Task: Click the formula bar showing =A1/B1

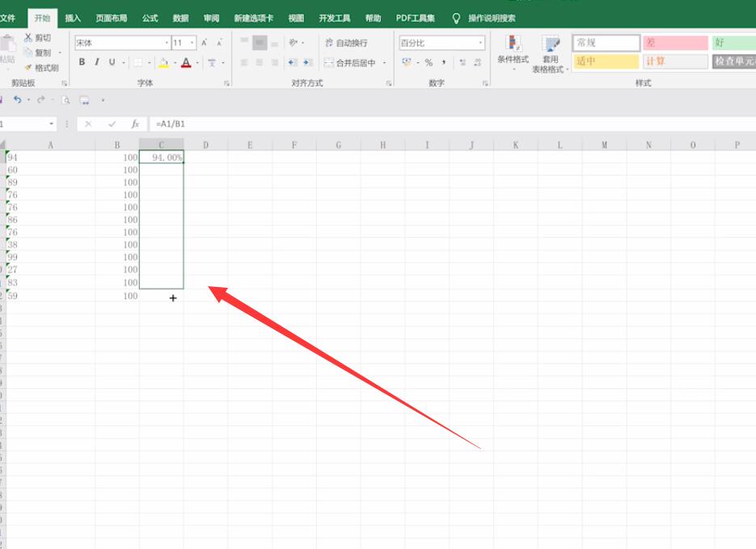Action: (x=452, y=124)
